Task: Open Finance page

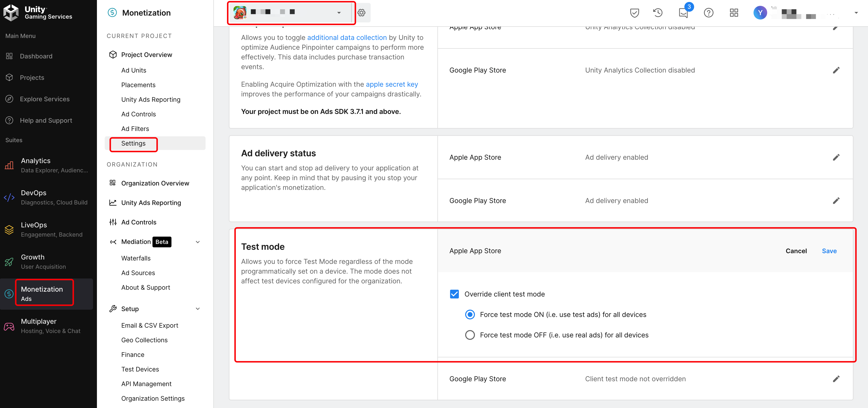Action: 132,355
